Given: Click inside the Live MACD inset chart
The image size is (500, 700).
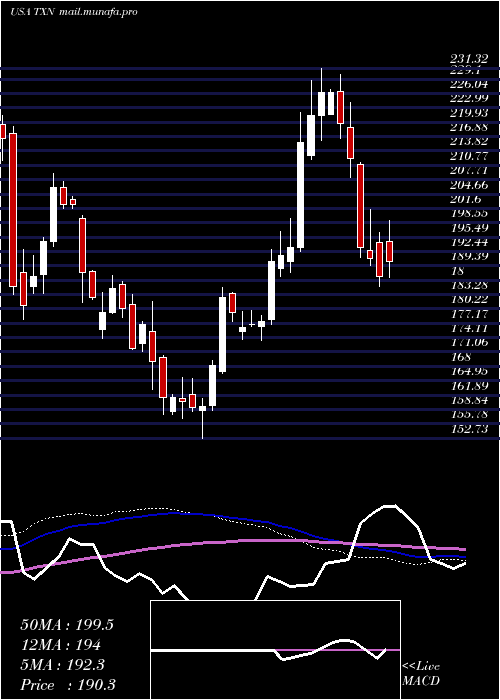Looking at the screenshot, I should [x=275, y=650].
